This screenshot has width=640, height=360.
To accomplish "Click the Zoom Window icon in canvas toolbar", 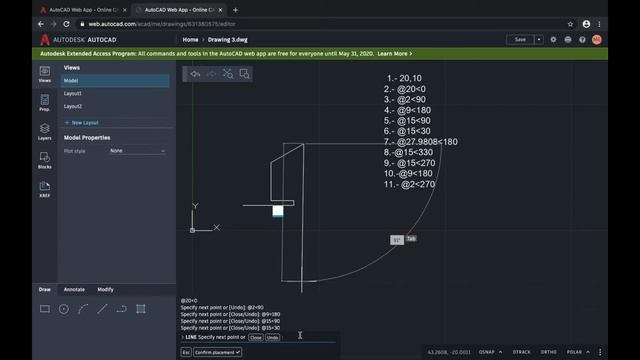I will [244, 74].
